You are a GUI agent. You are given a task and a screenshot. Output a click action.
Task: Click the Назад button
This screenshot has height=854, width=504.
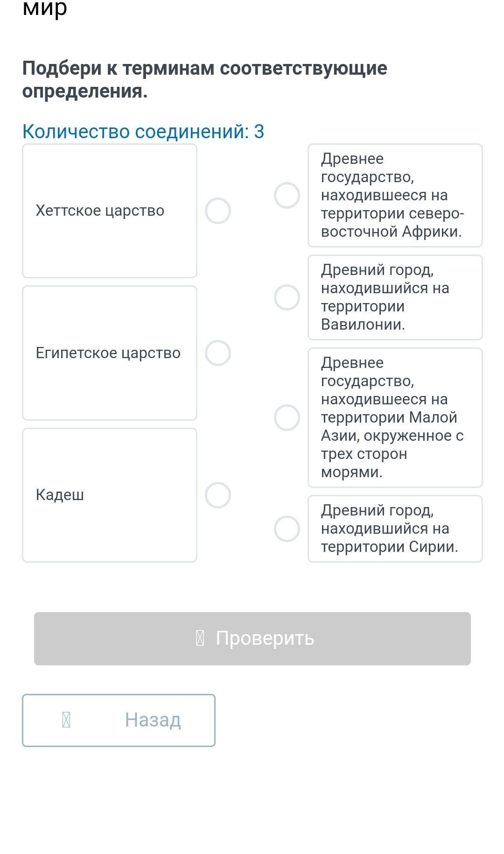tap(119, 720)
